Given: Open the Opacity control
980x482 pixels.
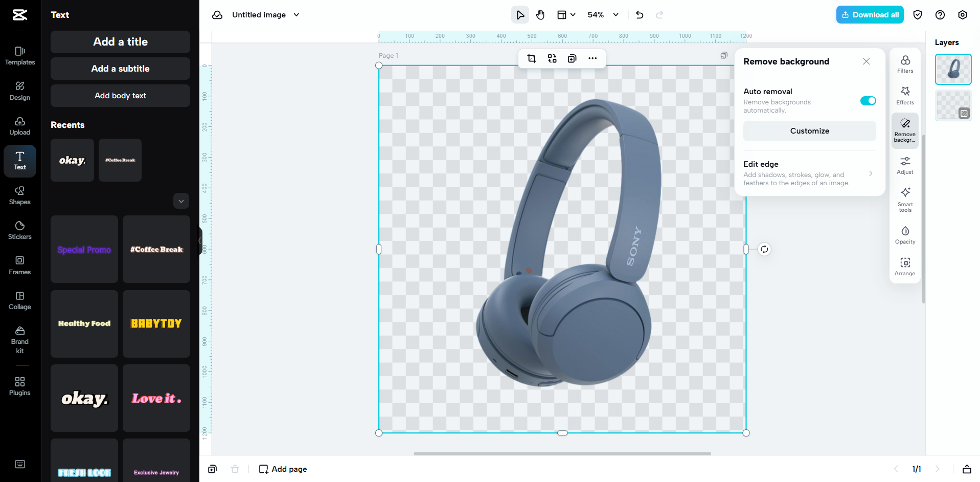Looking at the screenshot, I should click(x=904, y=234).
